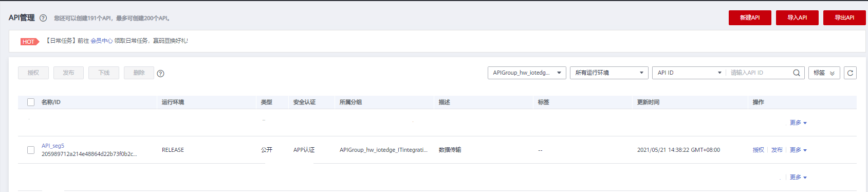
Task: Click the refresh icon button
Action: (850, 73)
